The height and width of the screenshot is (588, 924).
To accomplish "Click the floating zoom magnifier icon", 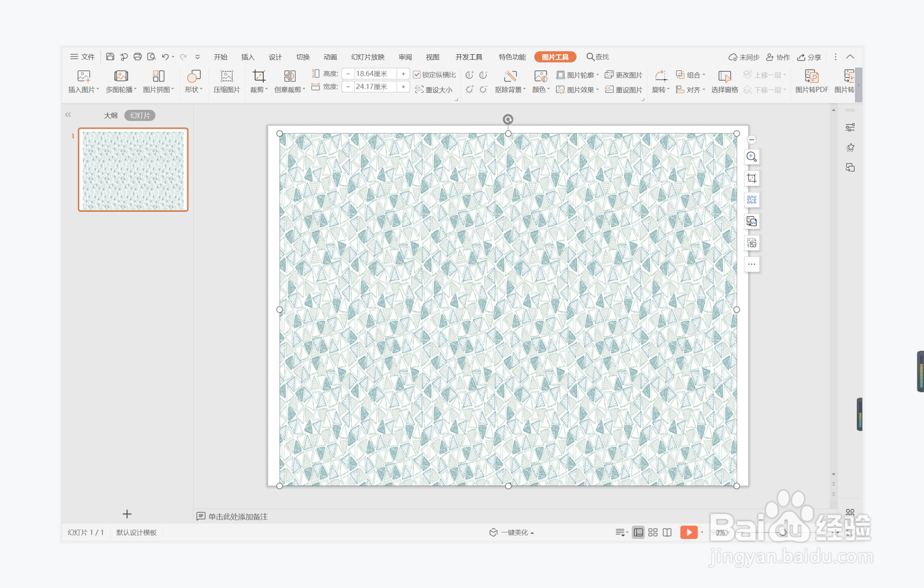I will coord(752,157).
